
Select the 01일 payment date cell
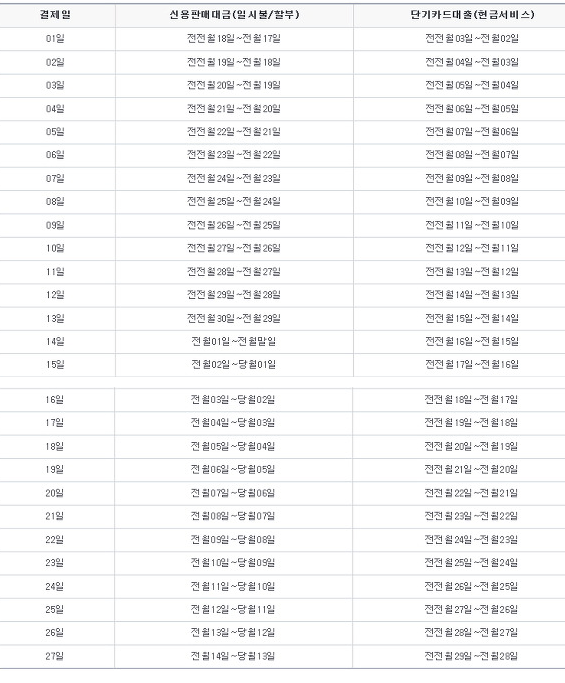pos(55,39)
